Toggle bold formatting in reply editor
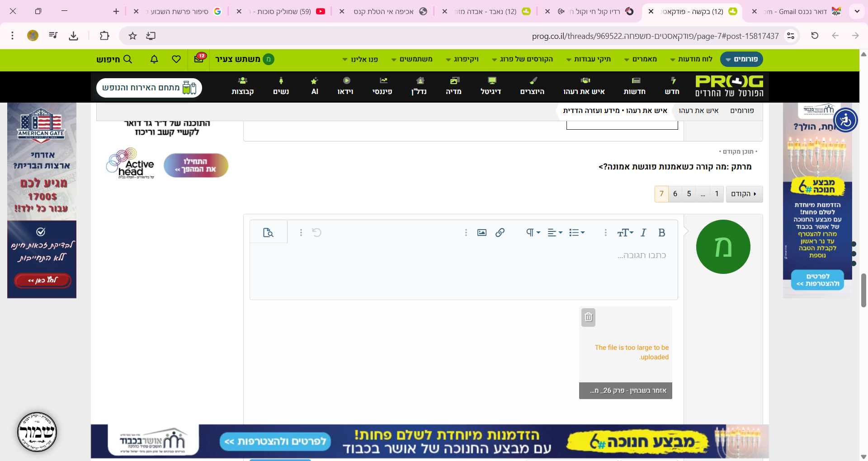Screen dimensions: 868x461 pyautogui.click(x=662, y=233)
